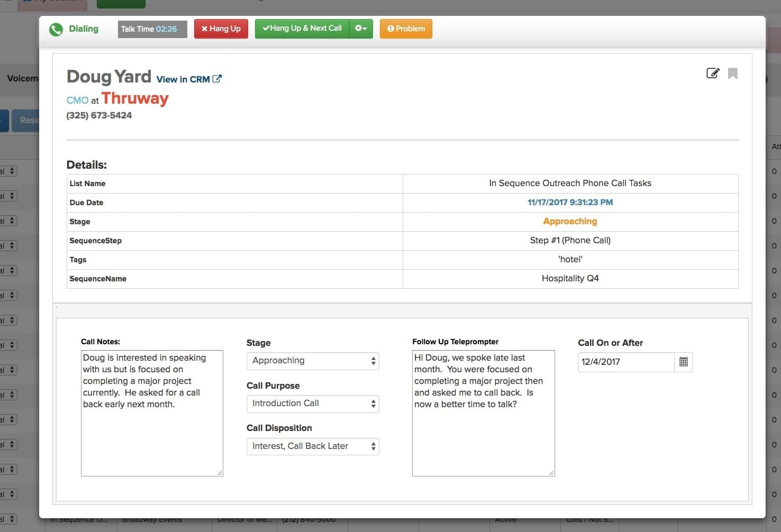Click the Thruway company name link
The width and height of the screenshot is (781, 532).
(135, 99)
